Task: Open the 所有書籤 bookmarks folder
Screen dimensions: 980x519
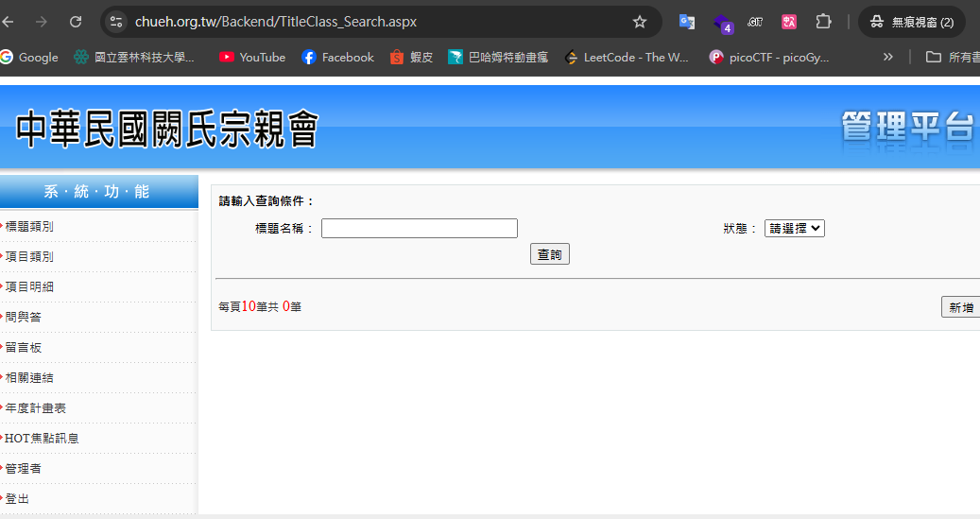Action: 953,57
